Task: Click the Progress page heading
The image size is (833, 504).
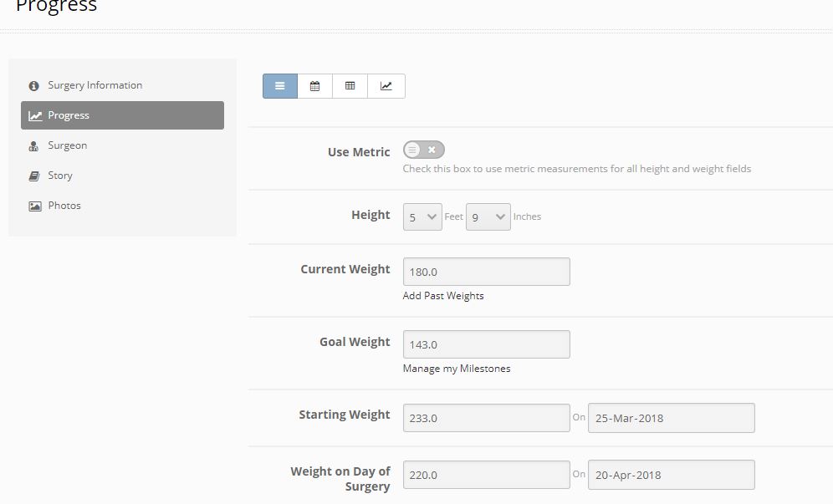Action: [x=56, y=7]
